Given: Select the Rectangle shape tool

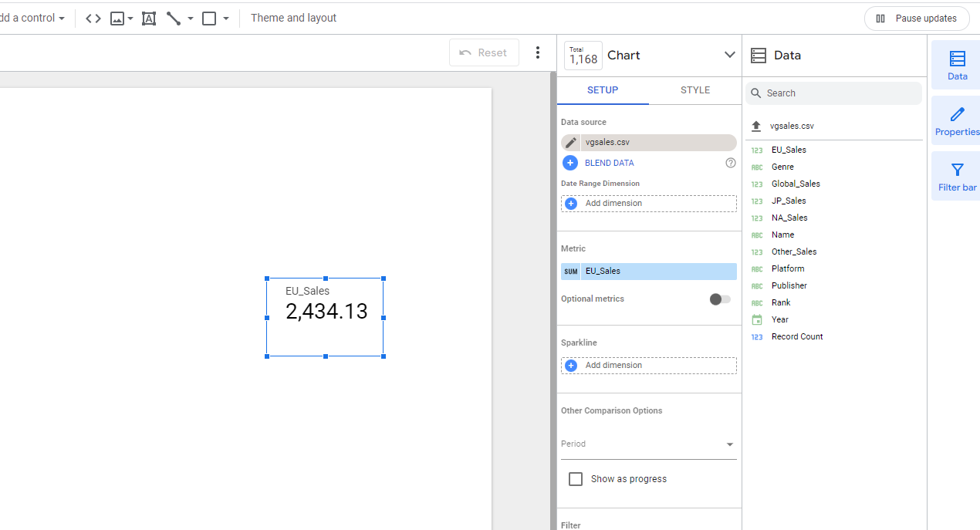Looking at the screenshot, I should (209, 19).
